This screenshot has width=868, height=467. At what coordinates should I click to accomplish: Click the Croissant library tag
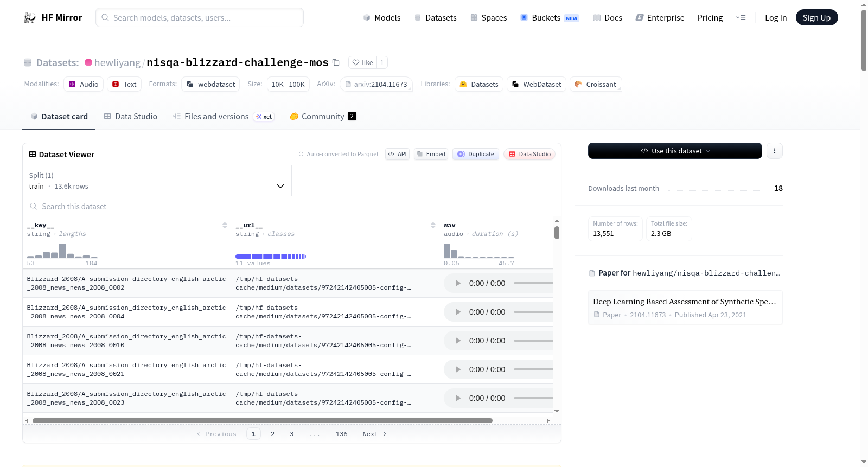pyautogui.click(x=596, y=84)
